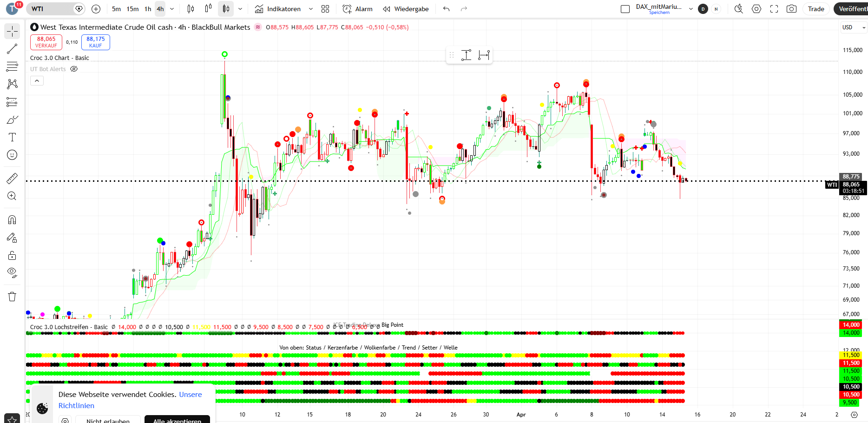This screenshot has height=423, width=868.
Task: Toggle UT Bot Alerts visibility
Action: pyautogui.click(x=74, y=69)
